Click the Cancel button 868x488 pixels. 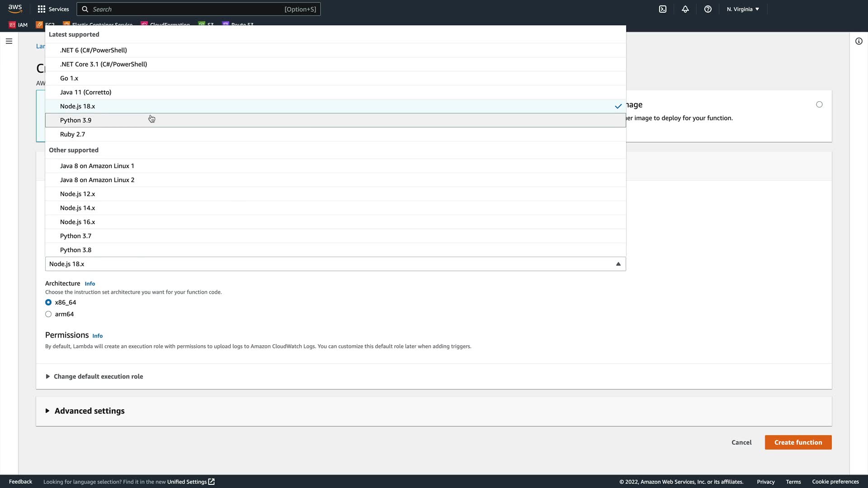[741, 442]
